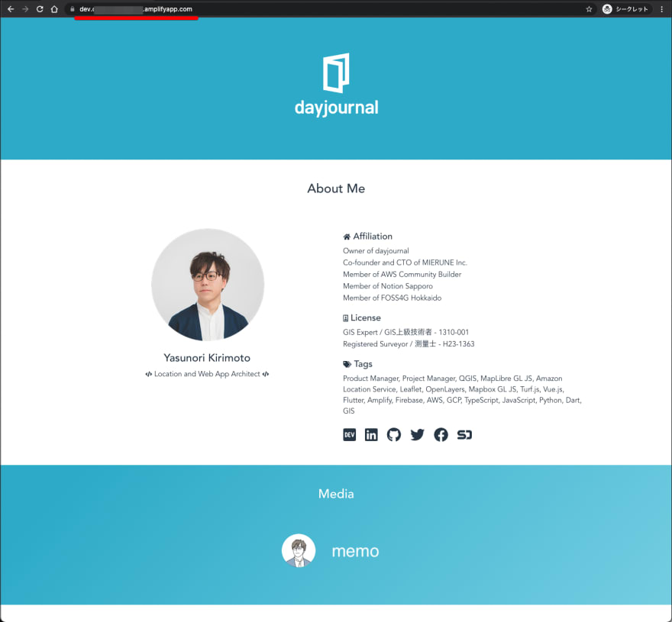Click the Affiliation house icon
The width and height of the screenshot is (672, 622).
[347, 237]
